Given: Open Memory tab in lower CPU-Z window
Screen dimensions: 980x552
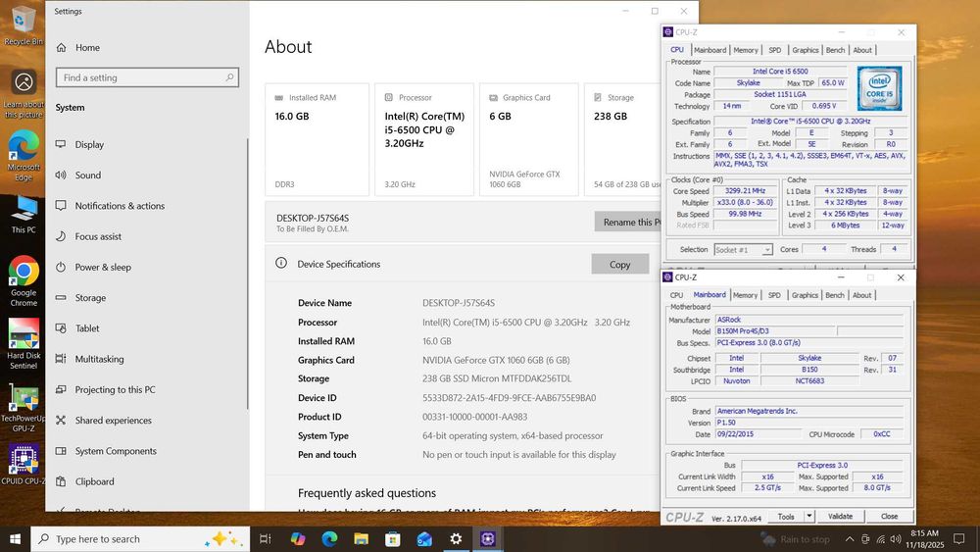Looking at the screenshot, I should (x=745, y=295).
